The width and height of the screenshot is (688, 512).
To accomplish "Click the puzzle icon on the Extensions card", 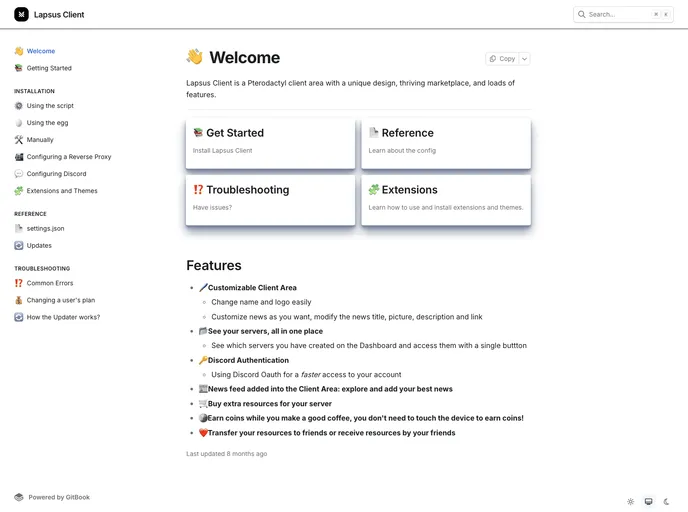I will (373, 190).
